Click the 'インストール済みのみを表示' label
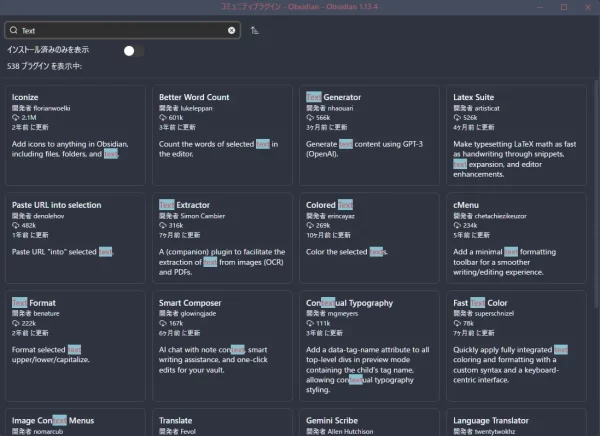The width and height of the screenshot is (600, 436). pyautogui.click(x=48, y=50)
